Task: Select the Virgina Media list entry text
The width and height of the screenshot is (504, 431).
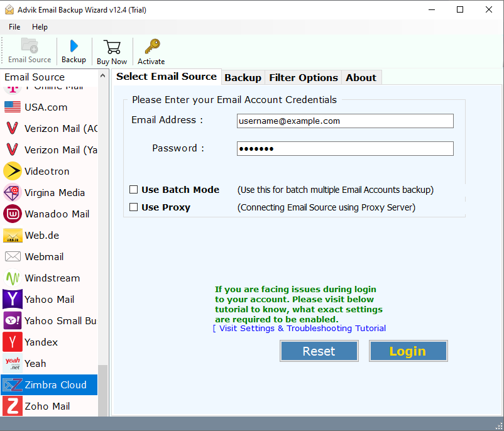Action: [55, 193]
